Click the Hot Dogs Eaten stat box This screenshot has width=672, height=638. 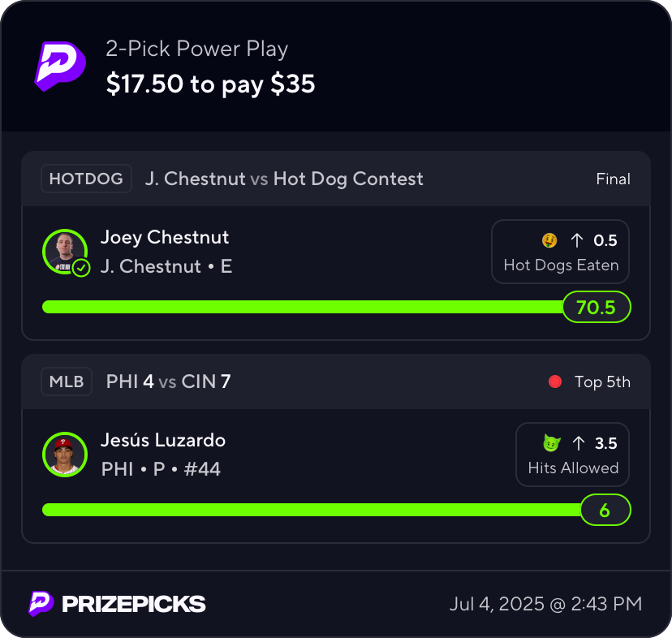click(560, 252)
